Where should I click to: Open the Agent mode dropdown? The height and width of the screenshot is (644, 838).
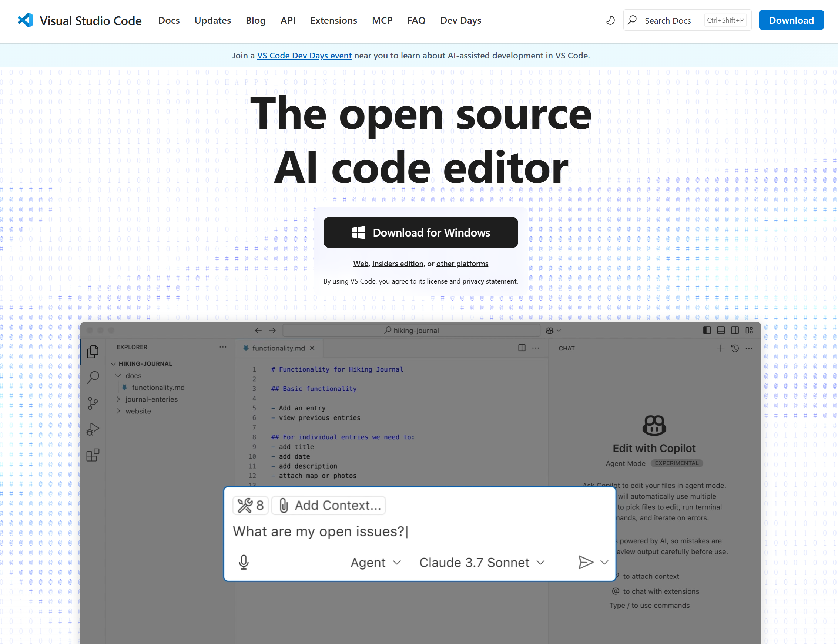pyautogui.click(x=376, y=562)
